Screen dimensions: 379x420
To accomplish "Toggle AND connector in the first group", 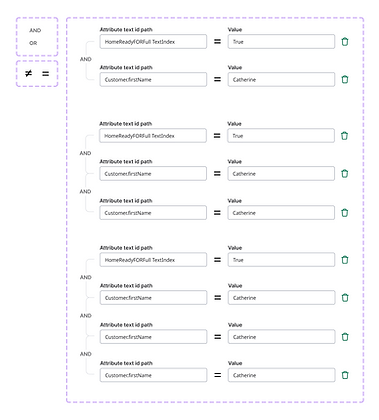I will click(x=86, y=59).
